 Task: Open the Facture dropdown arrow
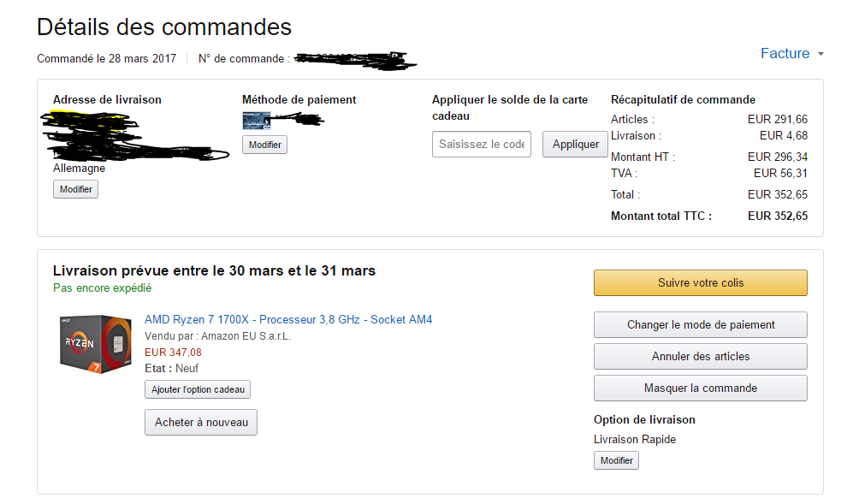(x=820, y=54)
